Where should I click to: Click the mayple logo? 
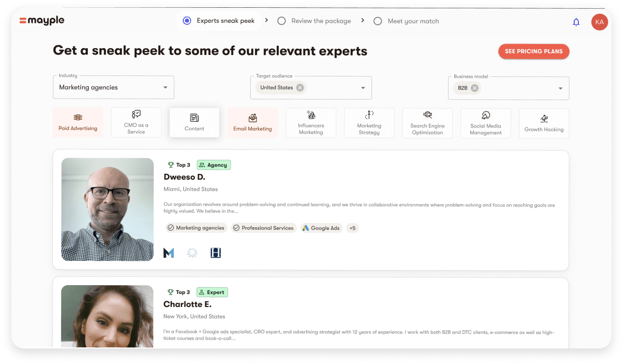click(42, 21)
